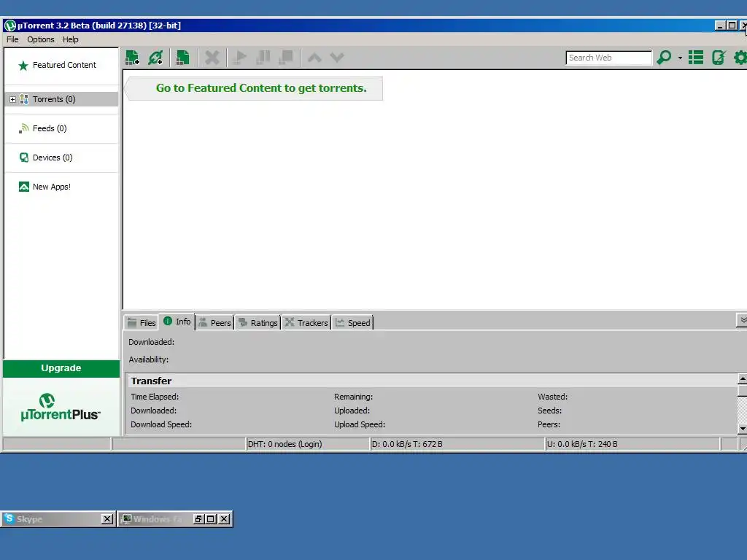This screenshot has height=560, width=747.
Task: Close the minimized Windows window
Action: [x=223, y=518]
